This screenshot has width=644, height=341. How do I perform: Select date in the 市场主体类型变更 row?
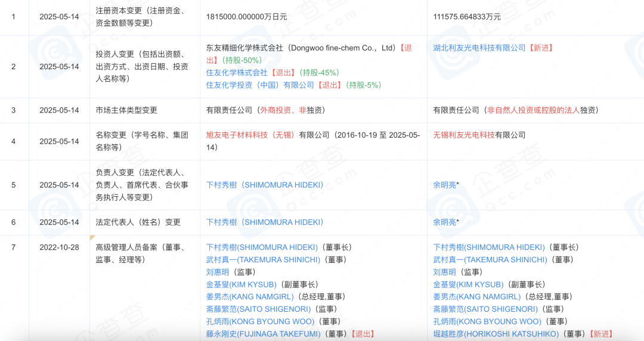(x=59, y=110)
